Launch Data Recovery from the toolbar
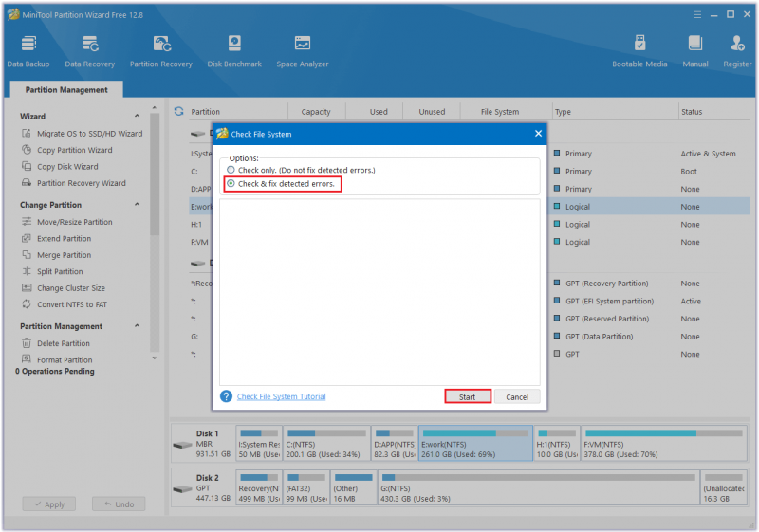Viewport: 759px width, 532px height. click(89, 51)
